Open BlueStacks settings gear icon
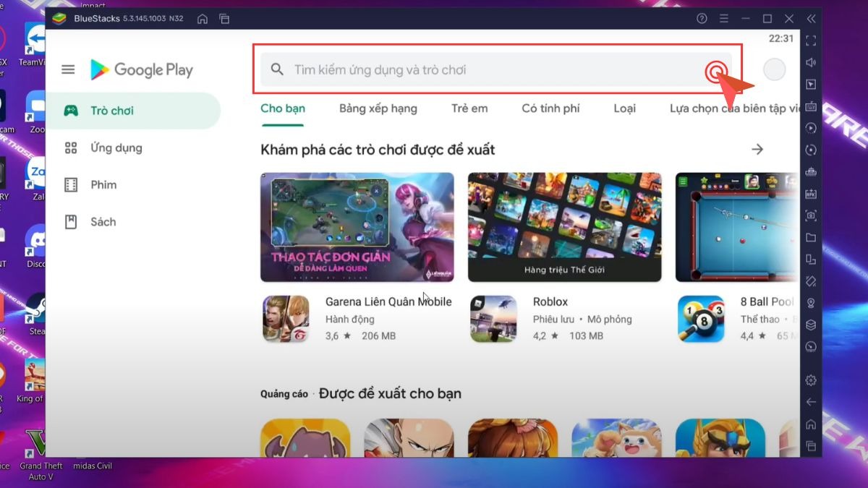868x488 pixels. pos(811,380)
